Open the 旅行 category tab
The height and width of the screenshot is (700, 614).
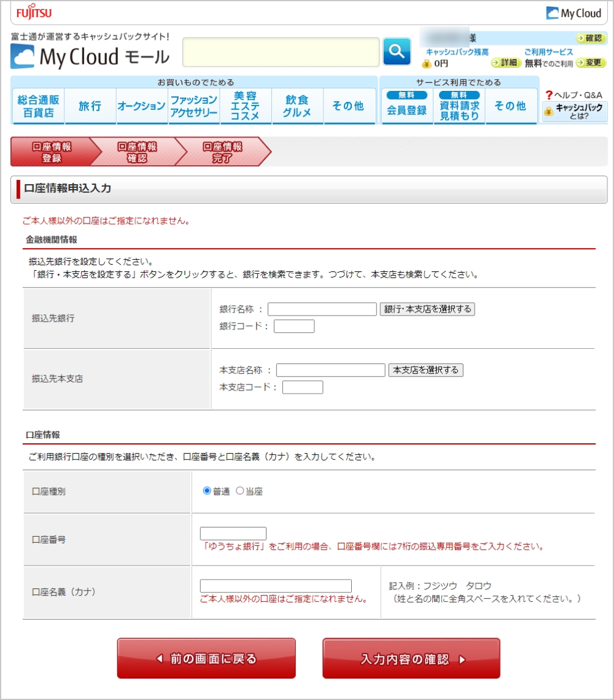[90, 106]
